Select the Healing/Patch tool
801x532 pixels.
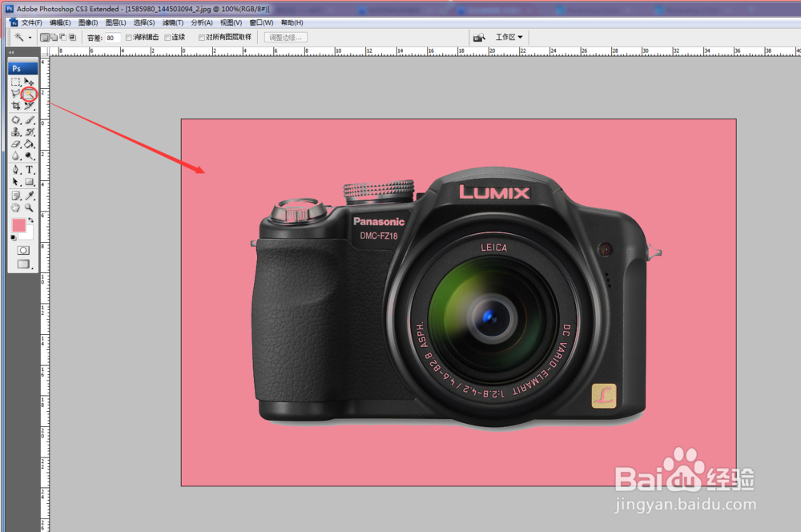16,120
